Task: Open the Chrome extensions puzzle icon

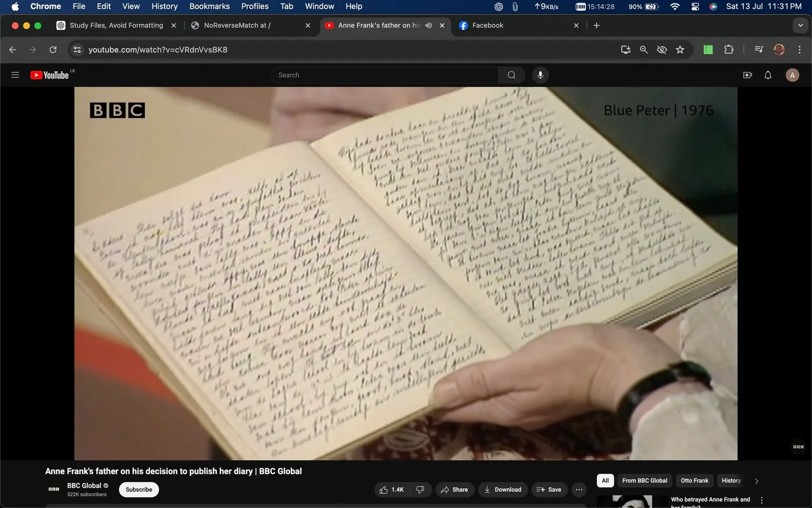Action: (728, 49)
